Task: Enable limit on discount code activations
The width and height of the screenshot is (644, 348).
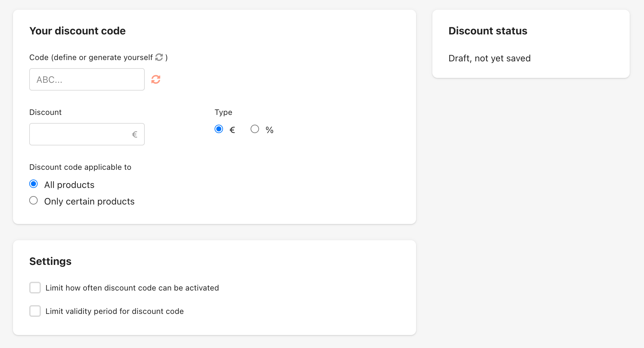Action: (35, 288)
